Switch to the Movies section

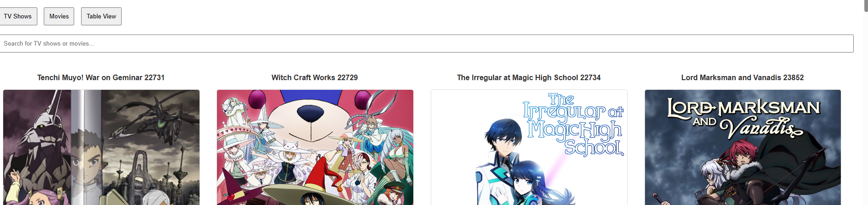tap(59, 16)
